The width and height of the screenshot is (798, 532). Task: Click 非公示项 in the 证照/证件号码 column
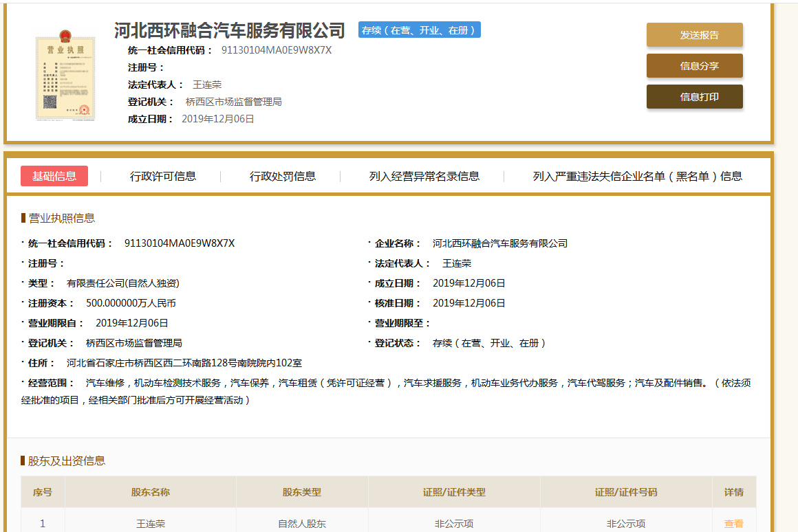(626, 523)
